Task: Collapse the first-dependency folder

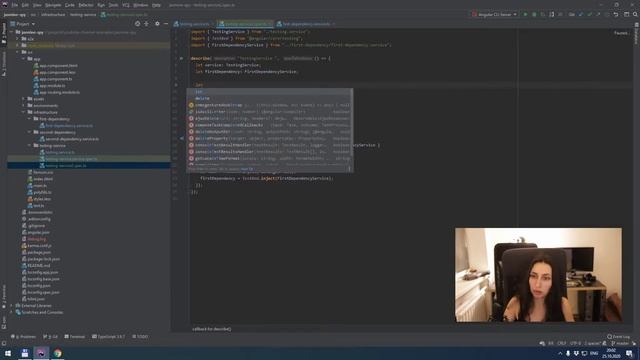Action: [29, 119]
